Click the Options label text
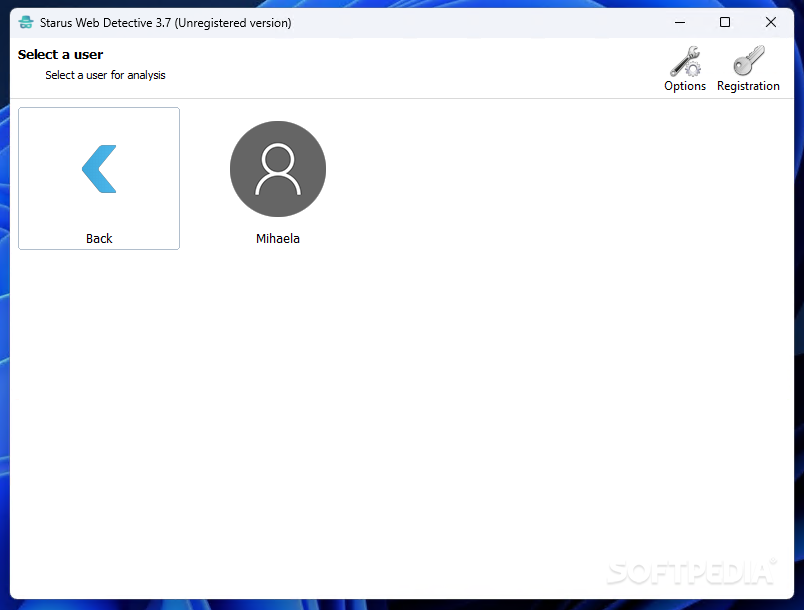 point(685,86)
